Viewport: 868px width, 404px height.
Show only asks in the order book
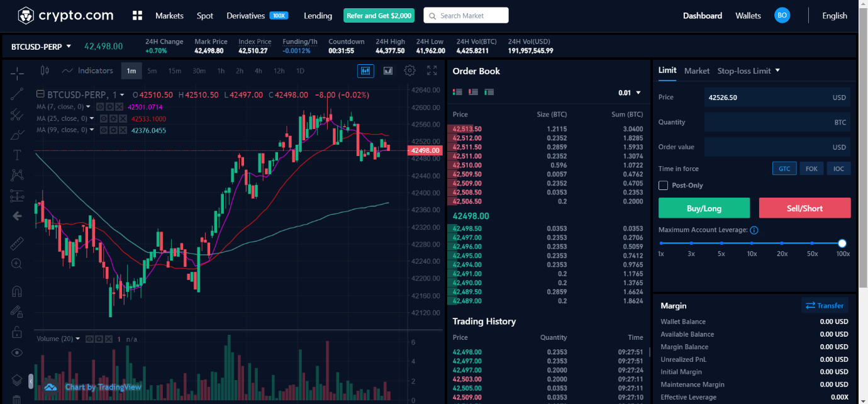tap(473, 92)
